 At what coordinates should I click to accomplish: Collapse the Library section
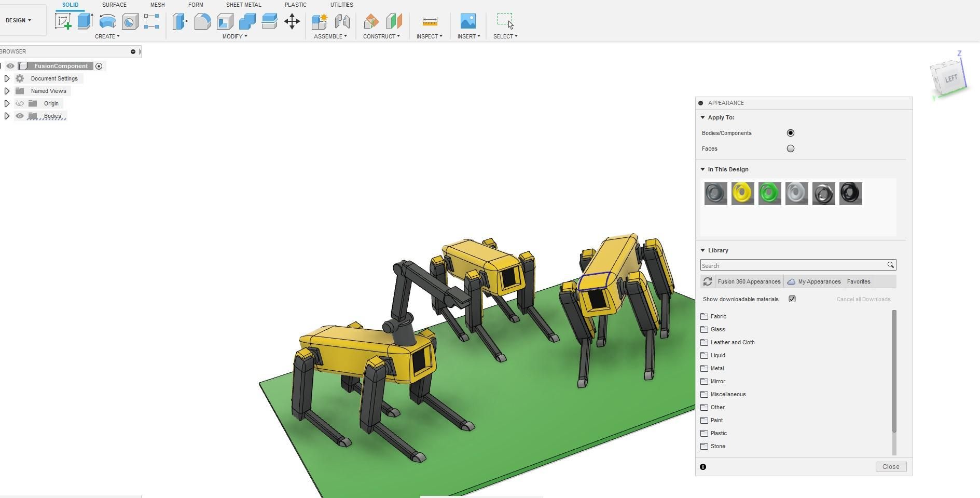[703, 250]
